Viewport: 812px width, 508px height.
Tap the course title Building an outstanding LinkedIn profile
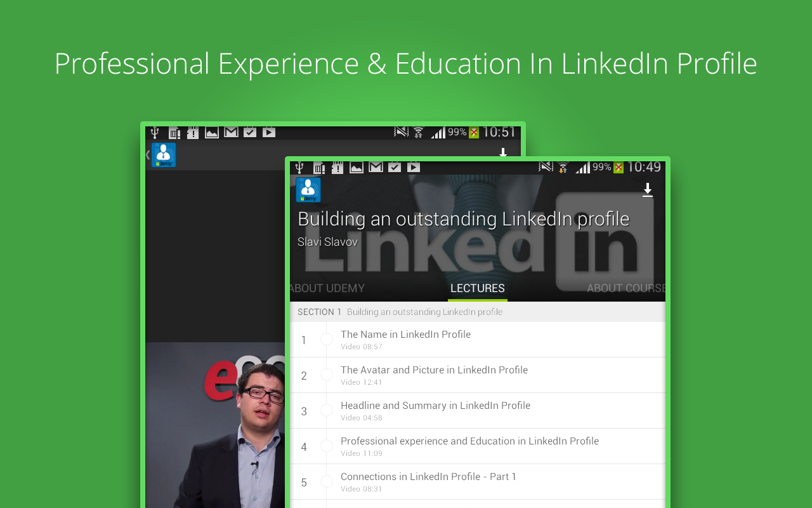[463, 219]
